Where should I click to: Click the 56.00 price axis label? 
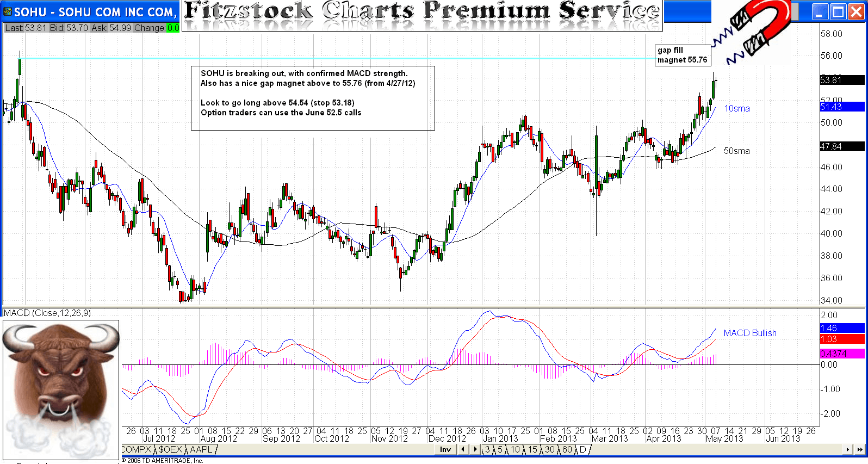(x=831, y=55)
